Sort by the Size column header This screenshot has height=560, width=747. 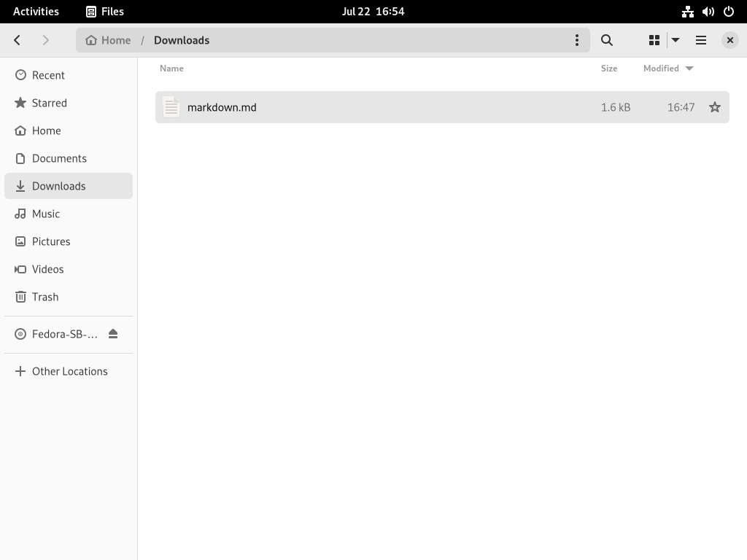(x=609, y=68)
